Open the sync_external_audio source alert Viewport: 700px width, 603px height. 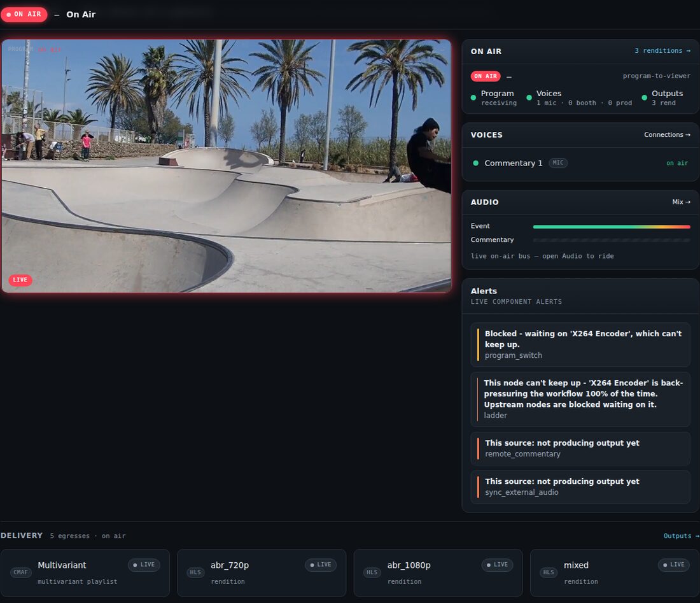point(580,487)
